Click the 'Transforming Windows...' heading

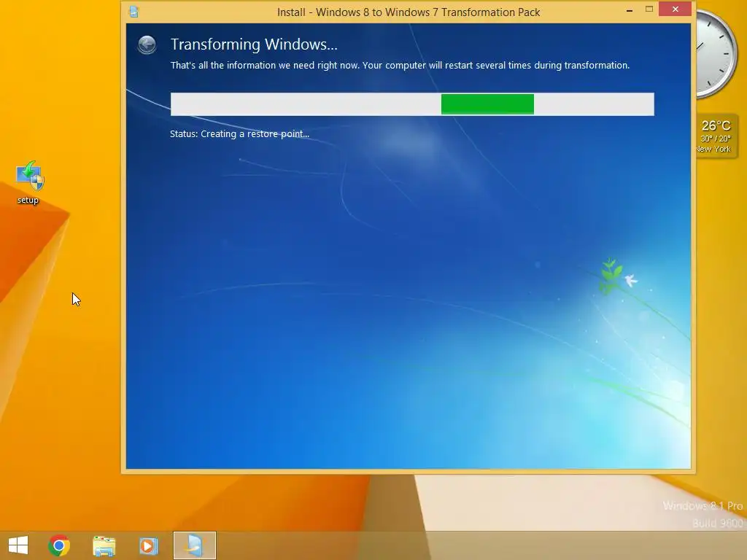[254, 44]
